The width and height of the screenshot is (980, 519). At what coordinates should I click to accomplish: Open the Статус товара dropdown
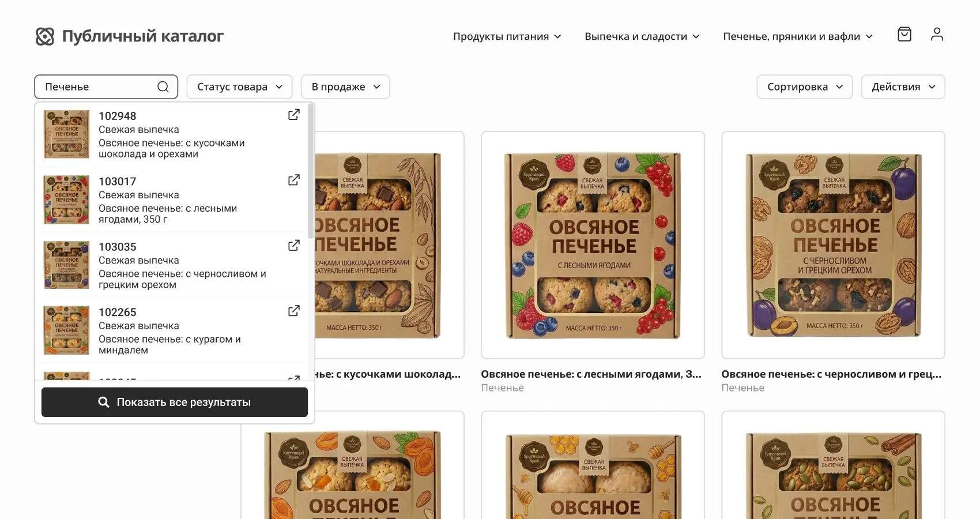[x=239, y=86]
